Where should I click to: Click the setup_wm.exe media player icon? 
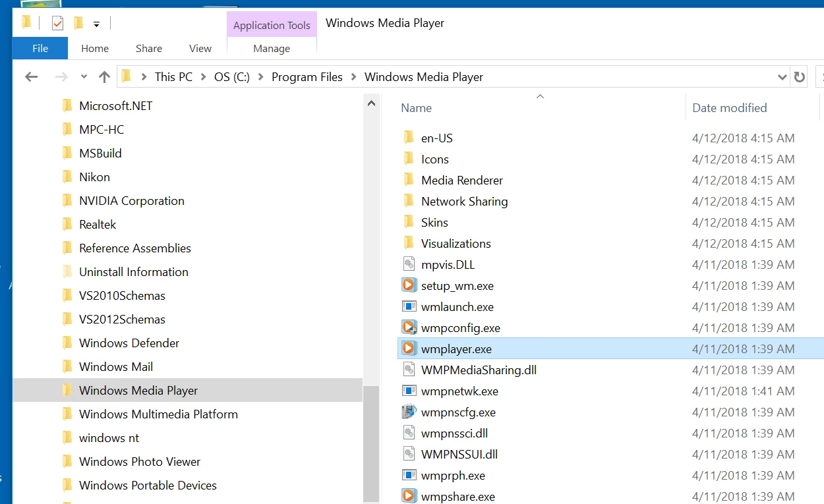(409, 285)
